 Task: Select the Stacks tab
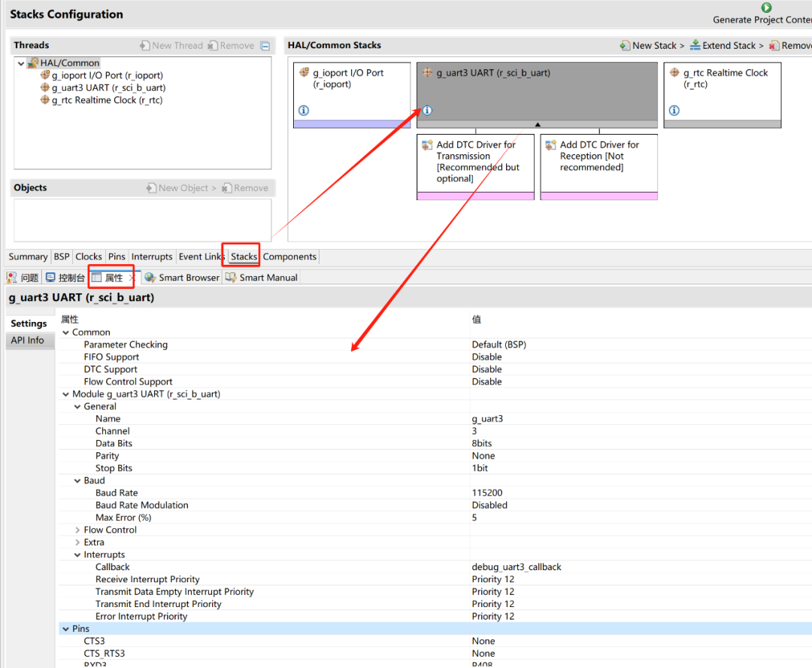(244, 257)
